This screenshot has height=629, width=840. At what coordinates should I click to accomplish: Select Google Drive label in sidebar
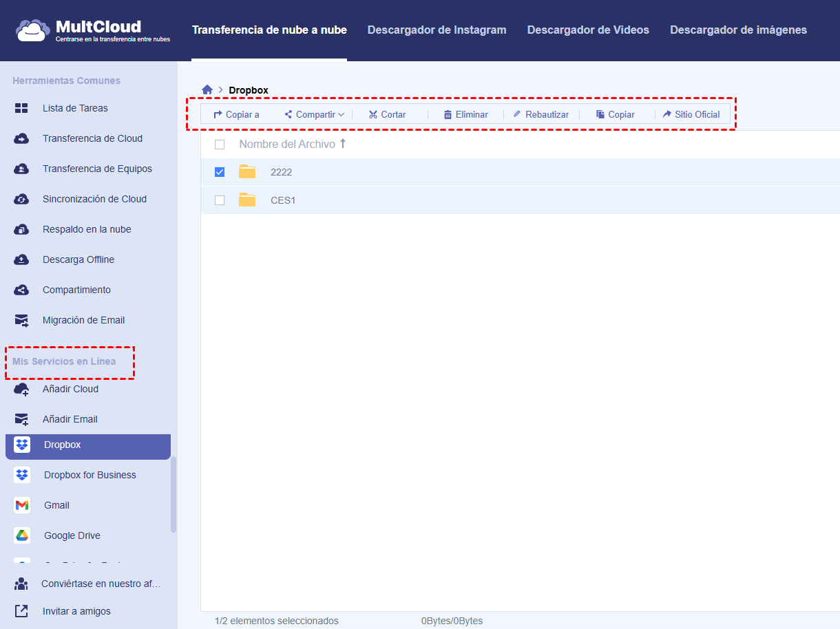[72, 535]
